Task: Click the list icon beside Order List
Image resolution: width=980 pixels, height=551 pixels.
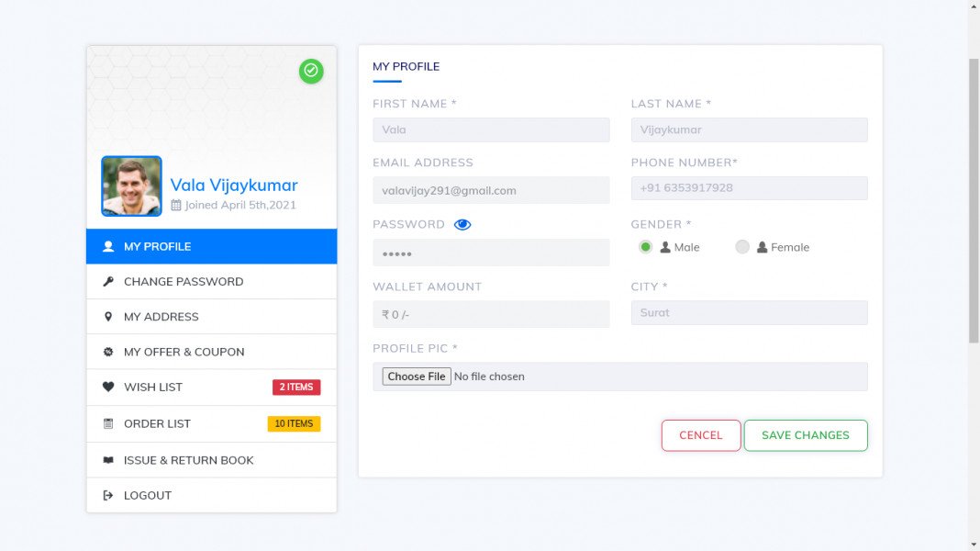Action: pyautogui.click(x=108, y=423)
